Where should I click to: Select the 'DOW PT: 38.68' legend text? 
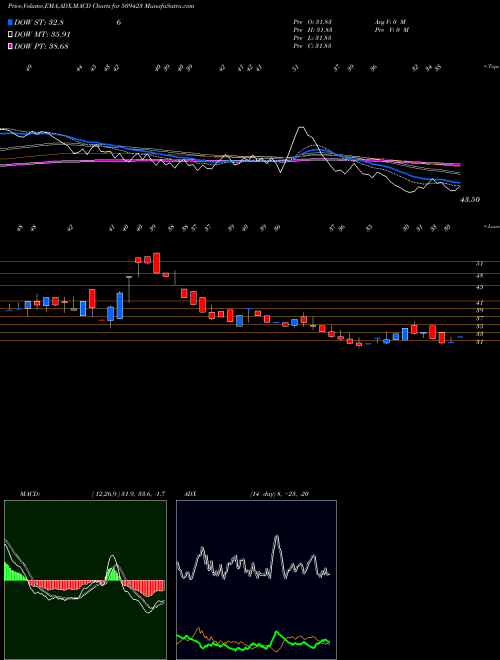[x=41, y=46]
